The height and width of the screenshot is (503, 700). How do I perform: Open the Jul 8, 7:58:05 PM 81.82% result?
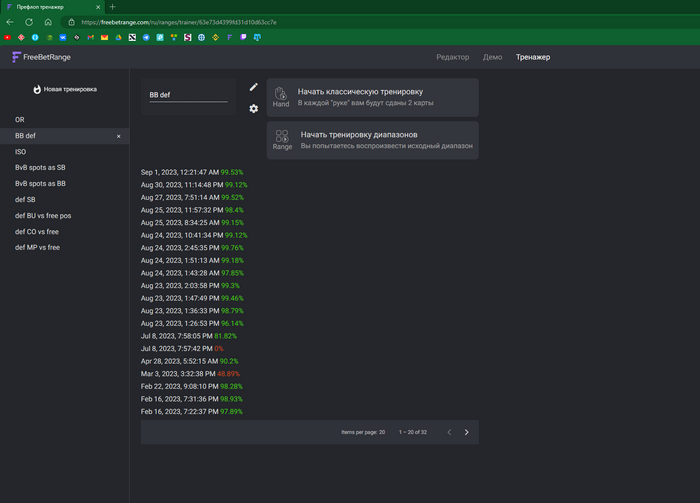coord(189,336)
